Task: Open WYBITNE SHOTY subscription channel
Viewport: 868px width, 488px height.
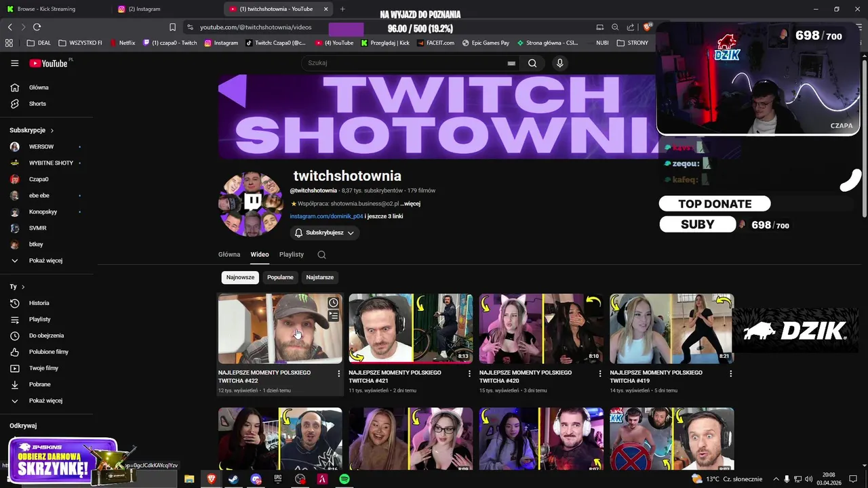Action: [51, 163]
